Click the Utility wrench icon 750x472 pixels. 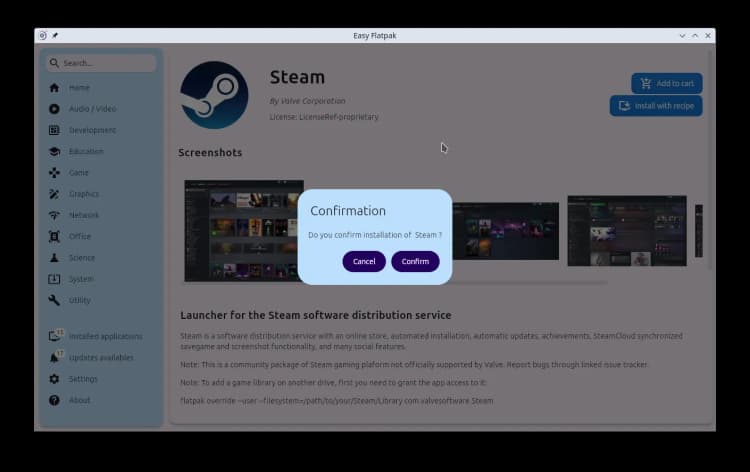tap(54, 300)
